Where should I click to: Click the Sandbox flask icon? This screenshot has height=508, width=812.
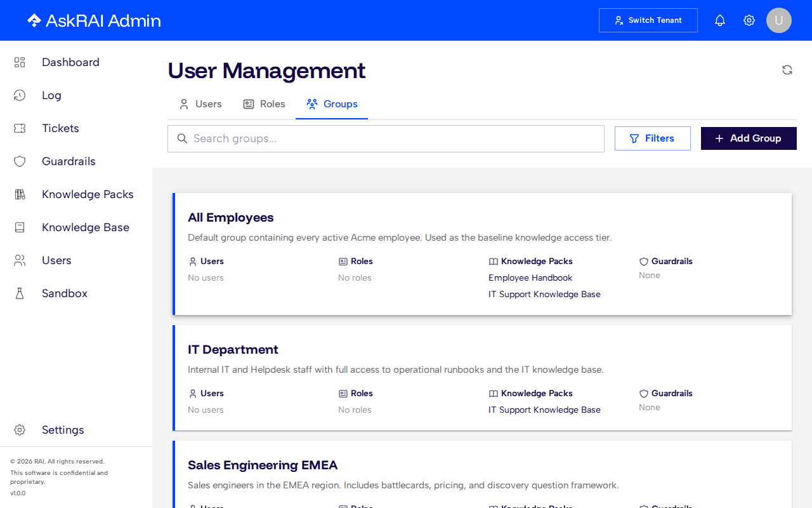click(20, 293)
